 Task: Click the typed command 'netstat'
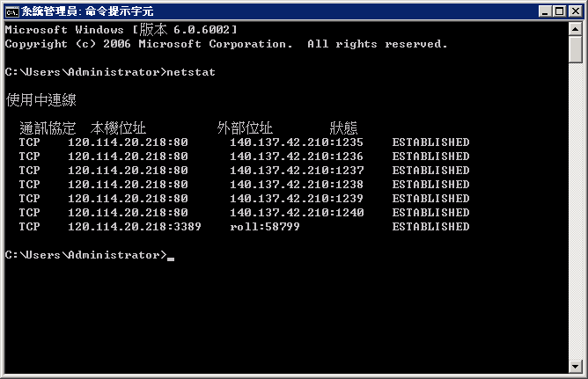point(191,72)
